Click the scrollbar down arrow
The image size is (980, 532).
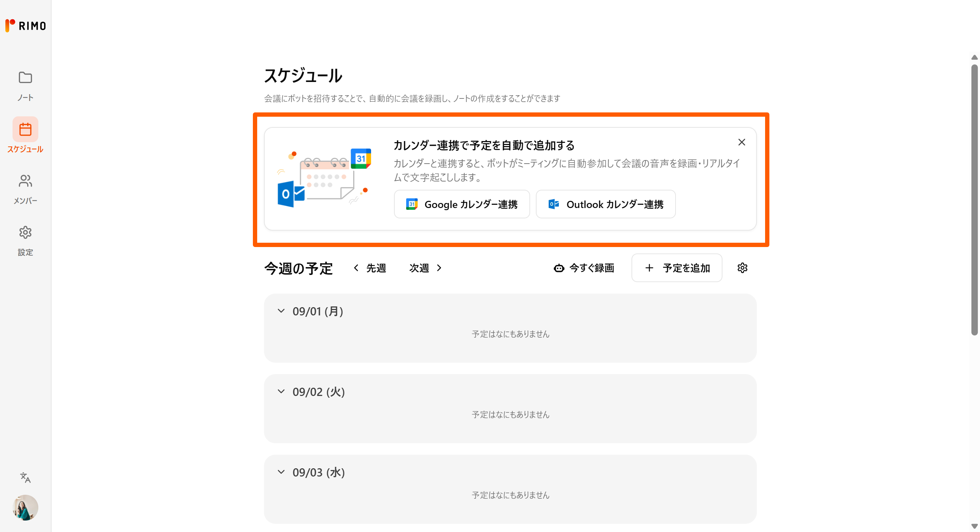pos(974,526)
